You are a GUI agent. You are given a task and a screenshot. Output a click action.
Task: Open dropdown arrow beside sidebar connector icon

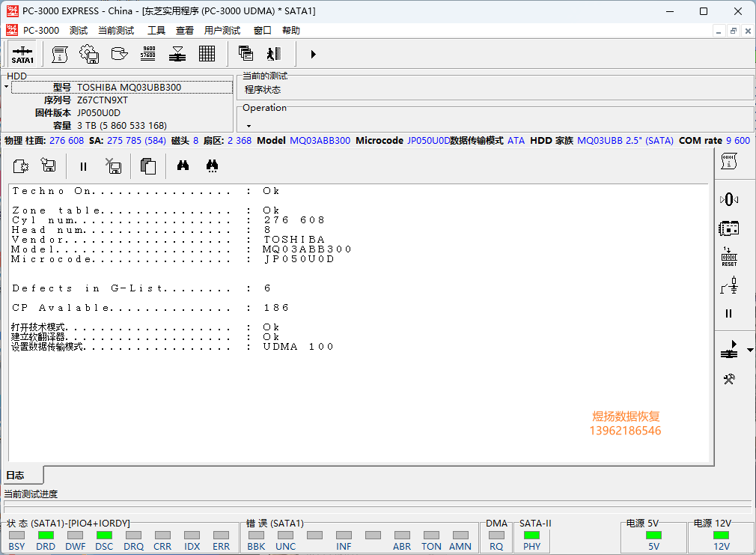point(750,350)
